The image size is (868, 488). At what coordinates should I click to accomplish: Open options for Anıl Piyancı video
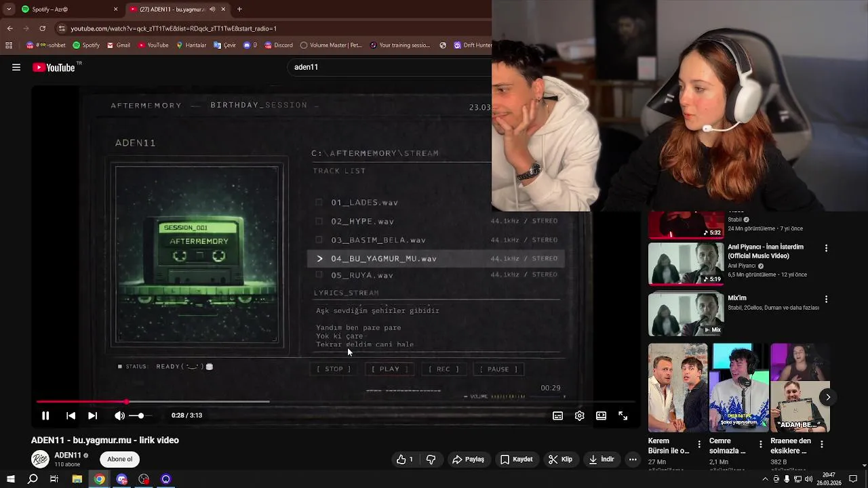click(x=826, y=248)
